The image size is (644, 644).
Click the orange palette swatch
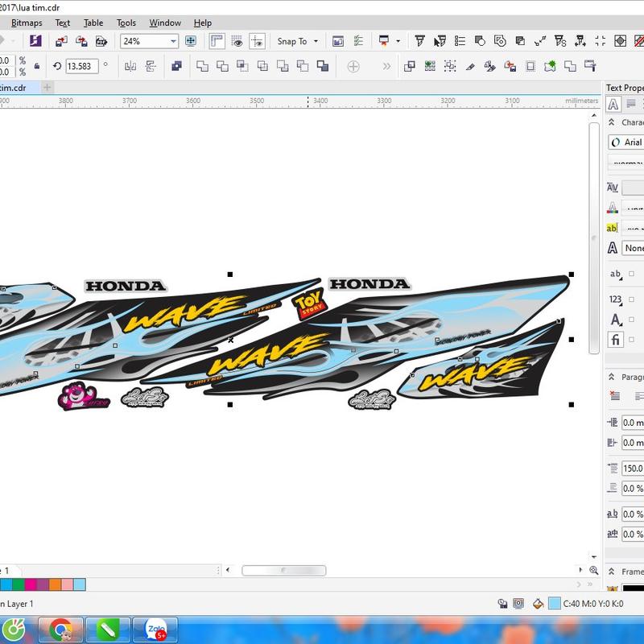pyautogui.click(x=55, y=584)
